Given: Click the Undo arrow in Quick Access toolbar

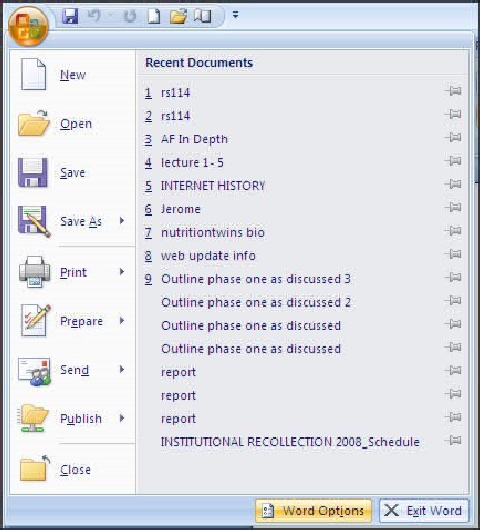Looking at the screenshot, I should click(x=94, y=16).
